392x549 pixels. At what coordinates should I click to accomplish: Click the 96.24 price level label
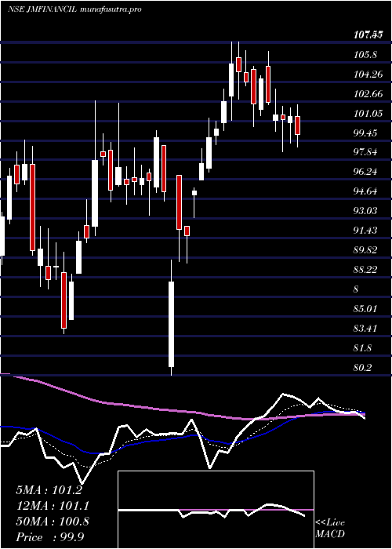[x=366, y=172]
